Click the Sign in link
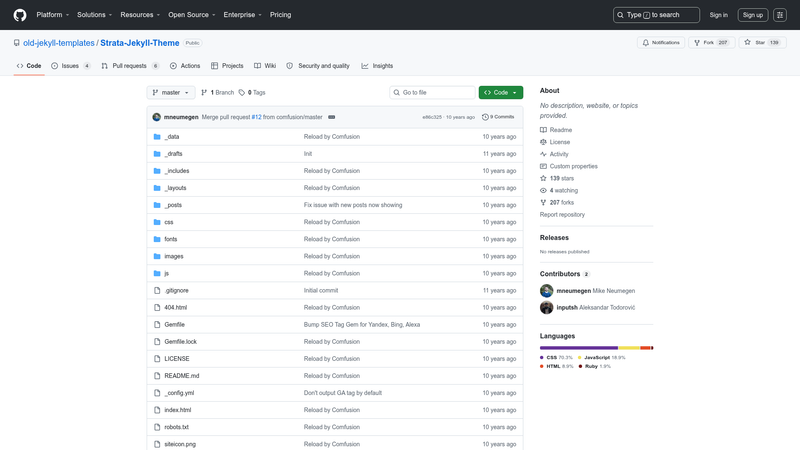 [x=718, y=15]
